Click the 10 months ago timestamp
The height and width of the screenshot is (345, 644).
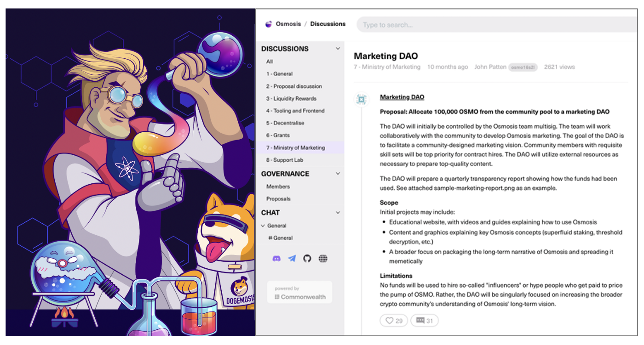coord(448,67)
